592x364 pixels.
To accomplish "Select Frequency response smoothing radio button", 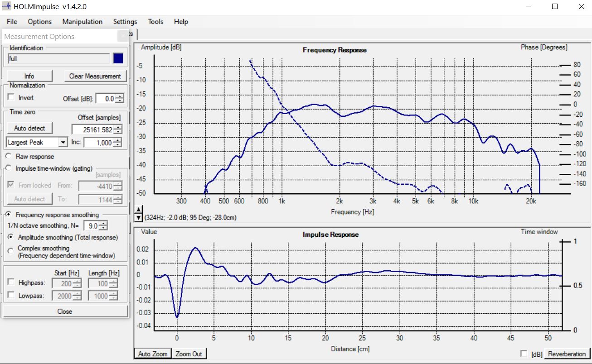I will click(x=8, y=215).
